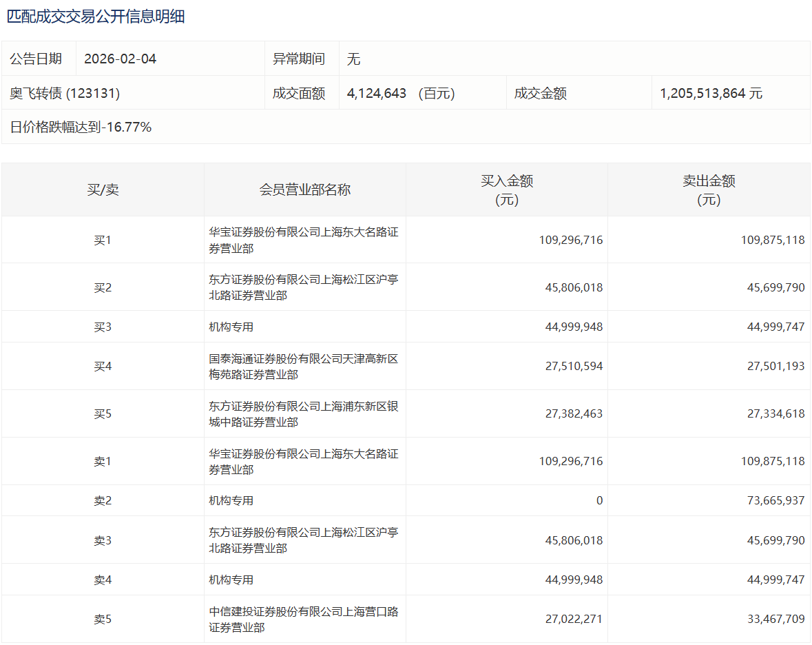Open 东方证券 浦东新区银城中路 branch name
This screenshot has width=812, height=645.
[303, 414]
